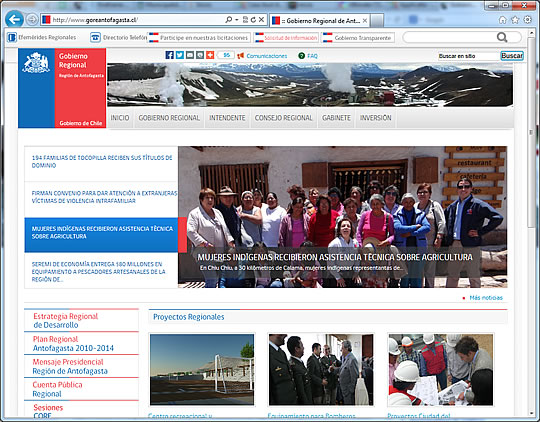Viewport: 540px width, 422px height.
Task: Click the slider headline Mujeres indígenas recibieron
Action: (335, 257)
